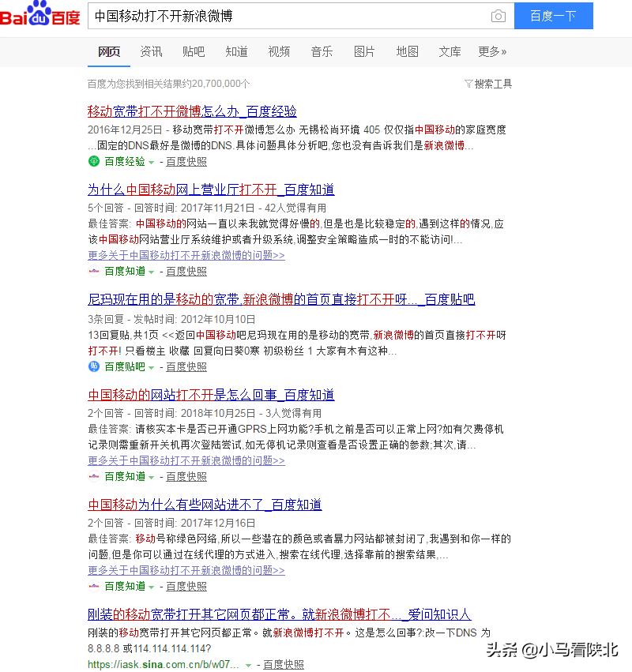Viewport: 632px width, 672px height.
Task: Click the 百度知道 icon under the fourth result
Action: click(94, 476)
